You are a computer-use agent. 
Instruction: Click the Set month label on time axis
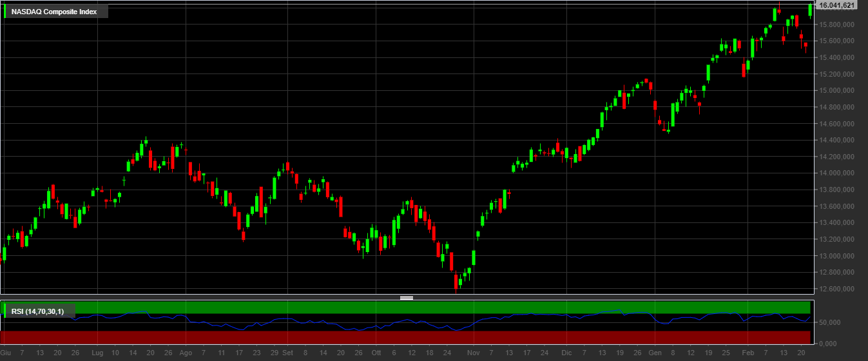point(287,353)
